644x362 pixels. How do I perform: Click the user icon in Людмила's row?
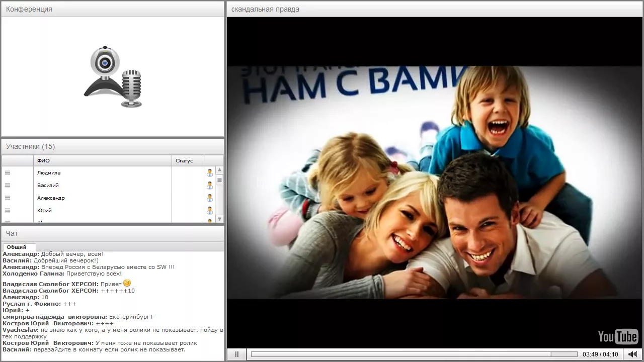[x=210, y=173]
